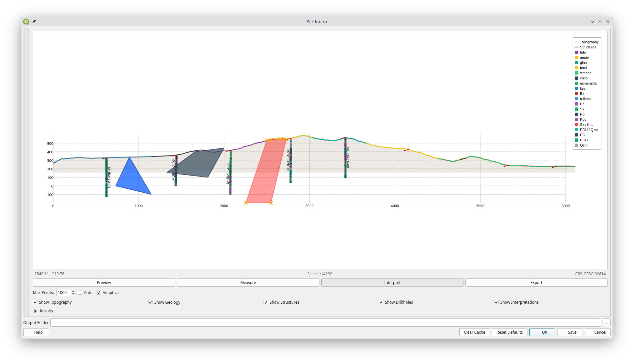The width and height of the screenshot is (634, 364).
Task: Click the Topography legend line symbol
Action: click(x=577, y=42)
